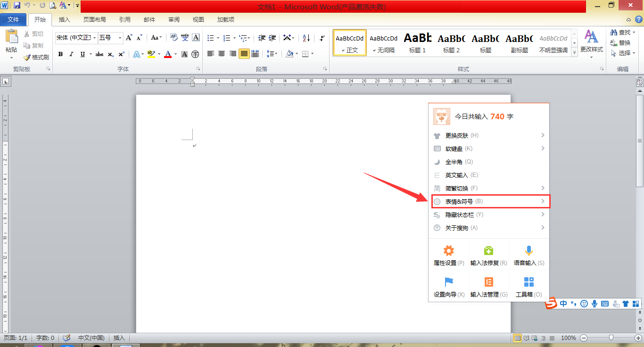Select 软键盘 (K) in Sogou menu
The width and height of the screenshot is (644, 347).
click(x=489, y=149)
